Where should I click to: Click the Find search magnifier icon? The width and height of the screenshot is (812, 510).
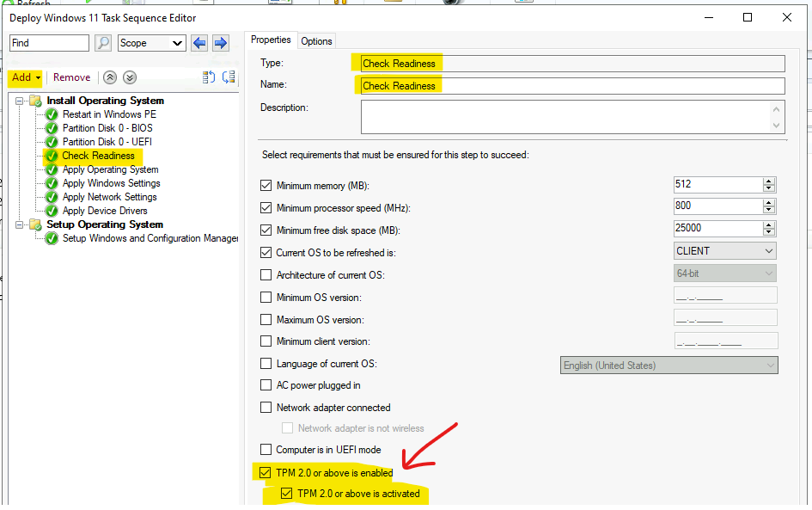(103, 43)
